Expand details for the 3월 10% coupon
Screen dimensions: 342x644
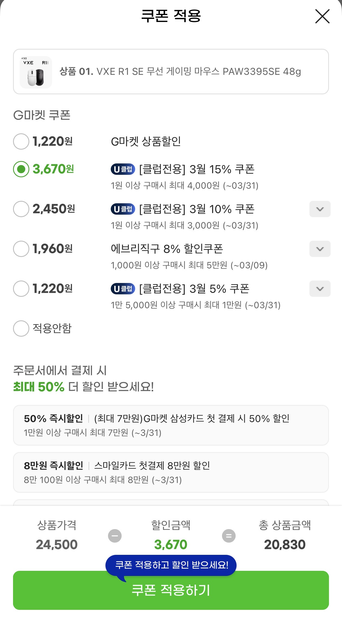320,209
